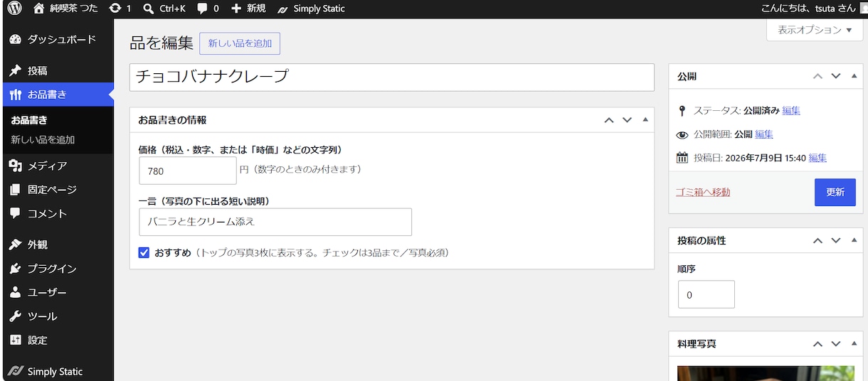The height and width of the screenshot is (381, 868).
Task: Move 料理写真 panel down
Action: [x=836, y=344]
